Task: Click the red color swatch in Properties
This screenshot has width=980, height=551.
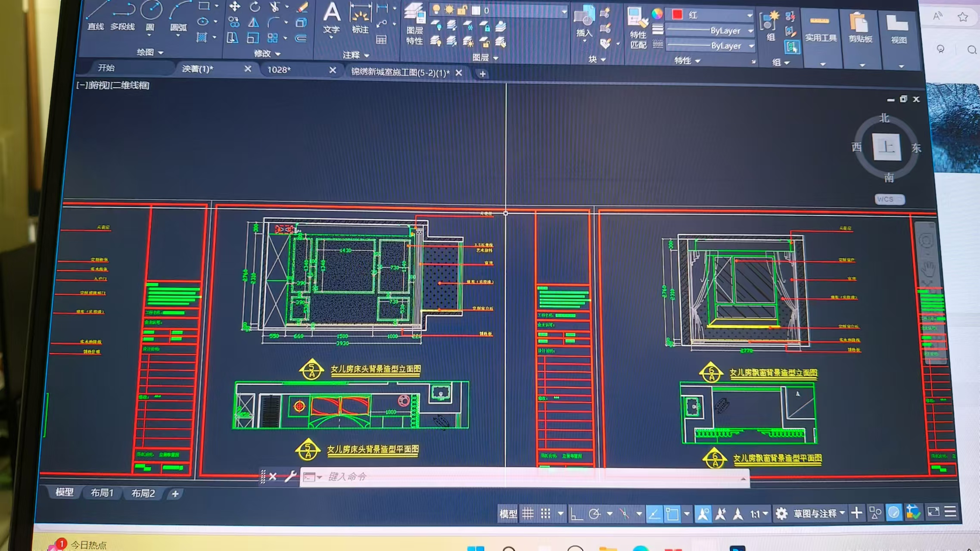Action: click(x=677, y=15)
